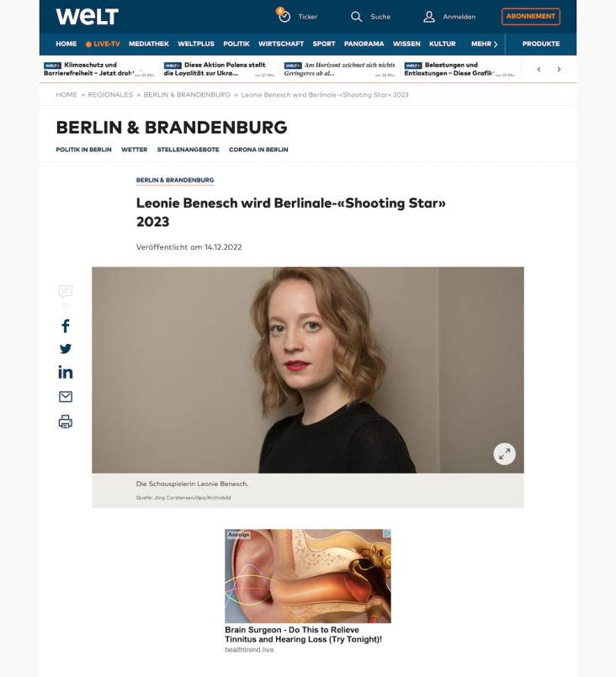Expand the MEHR navigation menu
Image resolution: width=616 pixels, height=677 pixels.
pos(484,44)
